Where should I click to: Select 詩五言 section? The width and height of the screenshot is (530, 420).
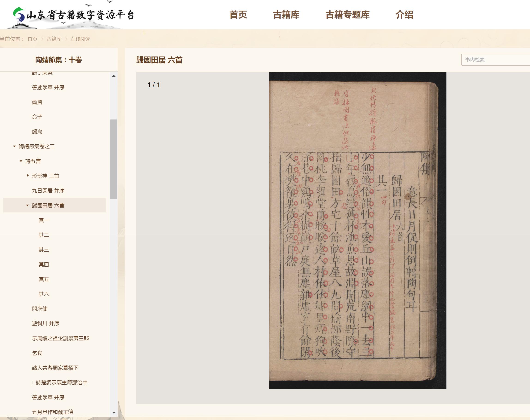pos(33,161)
